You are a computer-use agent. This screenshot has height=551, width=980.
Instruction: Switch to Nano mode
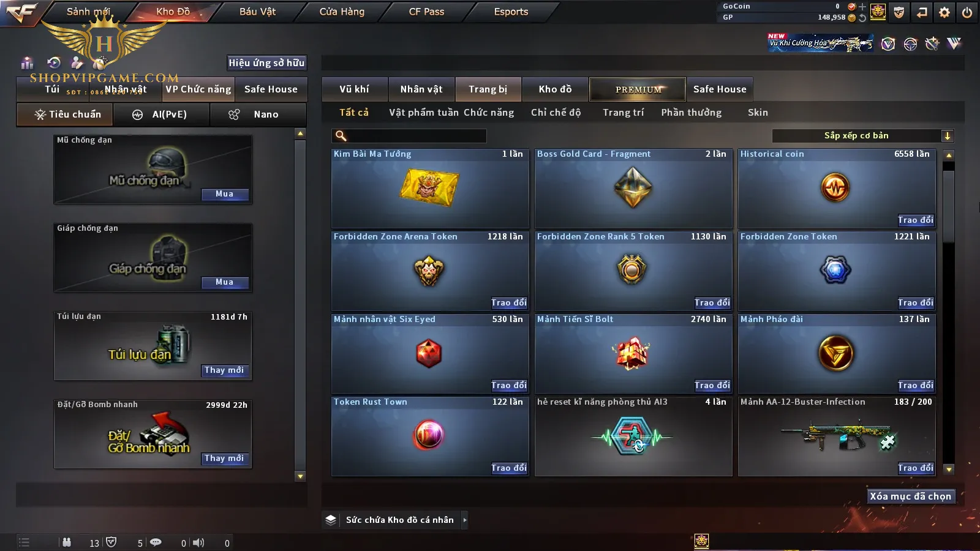coord(258,114)
